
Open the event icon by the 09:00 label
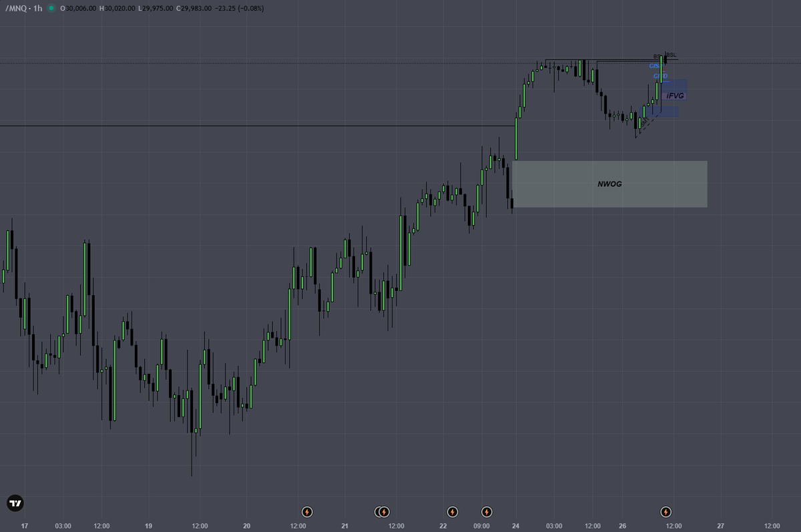coord(487,512)
